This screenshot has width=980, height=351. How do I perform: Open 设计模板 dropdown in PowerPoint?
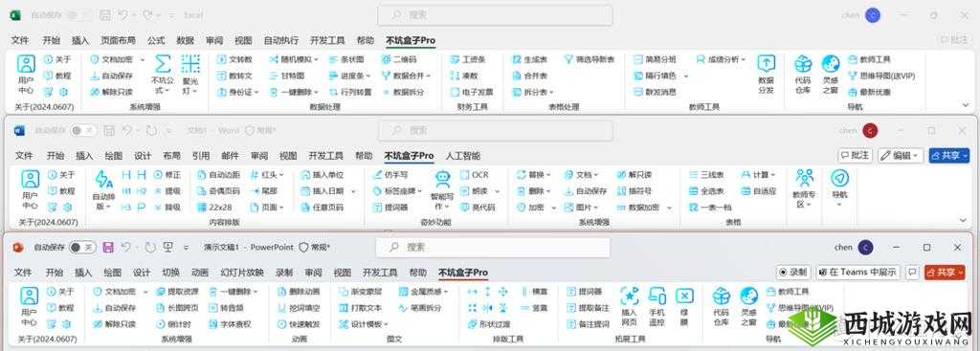pyautogui.click(x=363, y=324)
